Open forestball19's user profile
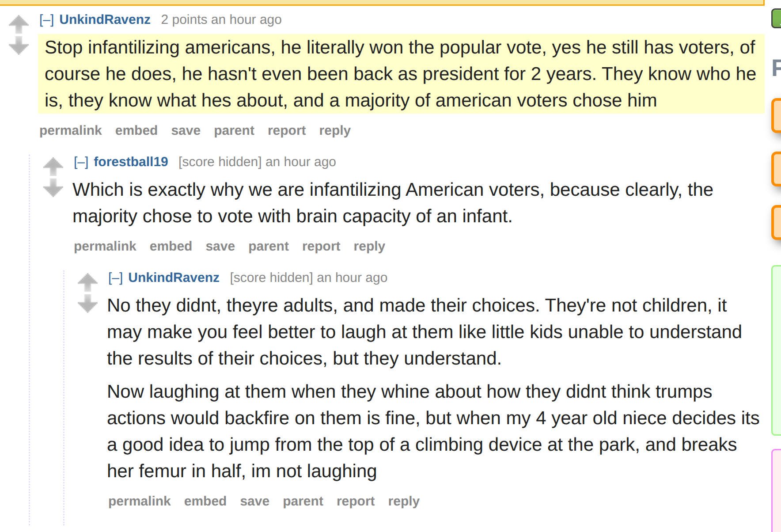 131,162
